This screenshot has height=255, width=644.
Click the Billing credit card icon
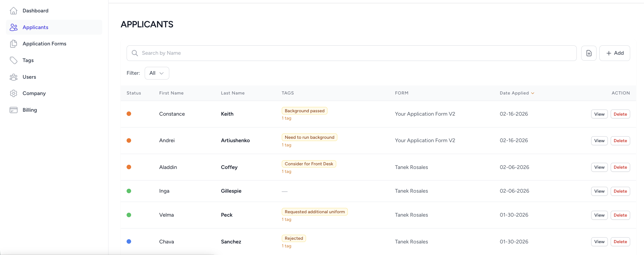(x=14, y=110)
